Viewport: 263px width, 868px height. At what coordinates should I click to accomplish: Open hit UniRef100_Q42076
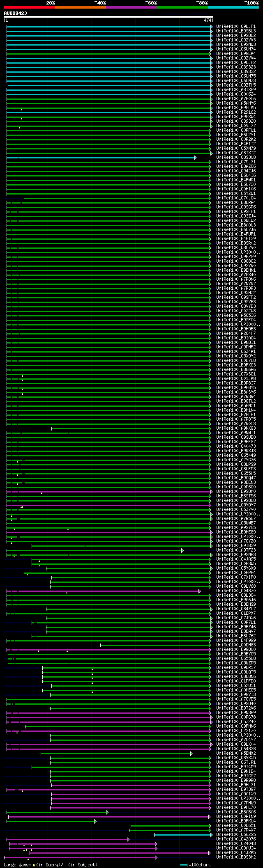pos(236,839)
